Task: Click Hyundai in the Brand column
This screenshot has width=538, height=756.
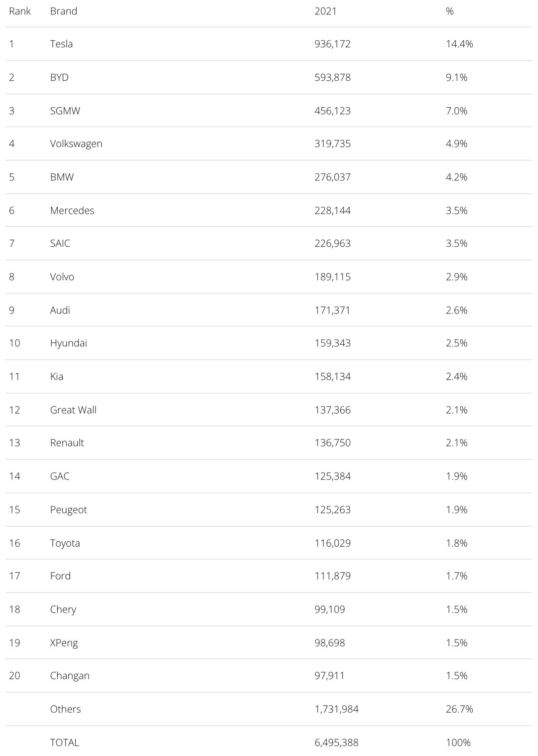Action: [68, 343]
